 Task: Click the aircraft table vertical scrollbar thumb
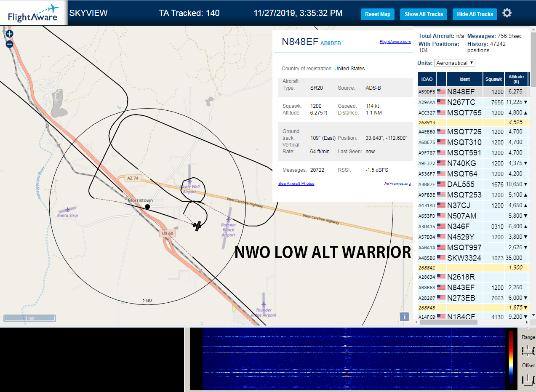(533, 59)
